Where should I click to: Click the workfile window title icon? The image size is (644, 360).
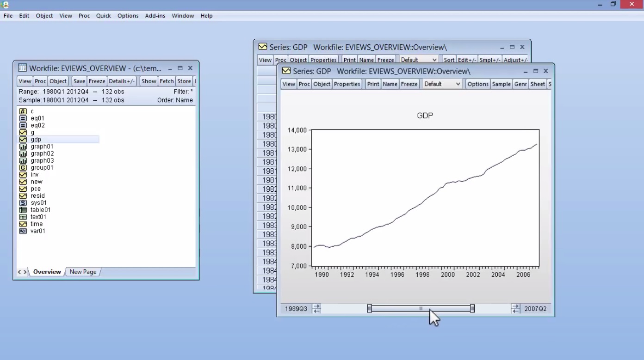pos(22,68)
